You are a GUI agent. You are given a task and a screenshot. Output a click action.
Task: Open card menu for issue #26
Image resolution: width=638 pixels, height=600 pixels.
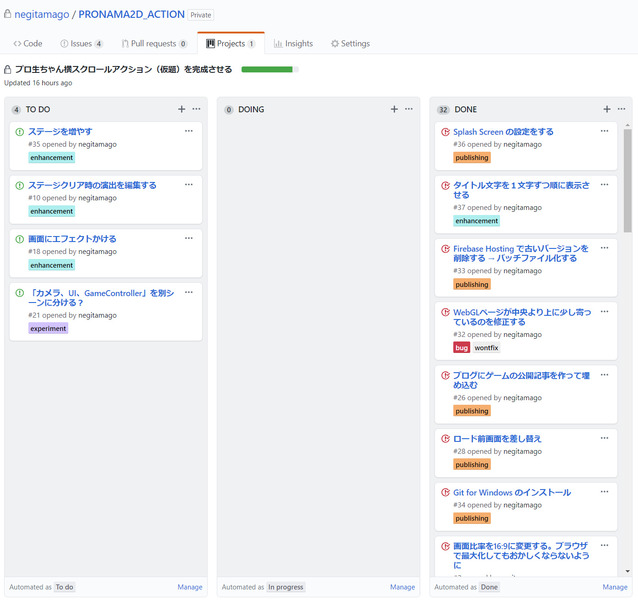[x=604, y=375]
